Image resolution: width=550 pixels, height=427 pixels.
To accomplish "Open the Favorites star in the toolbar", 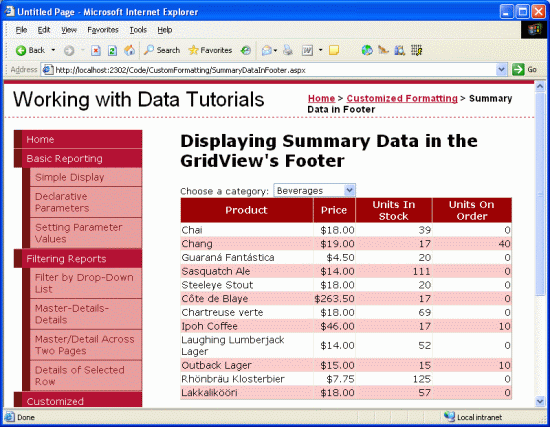I will [x=210, y=50].
